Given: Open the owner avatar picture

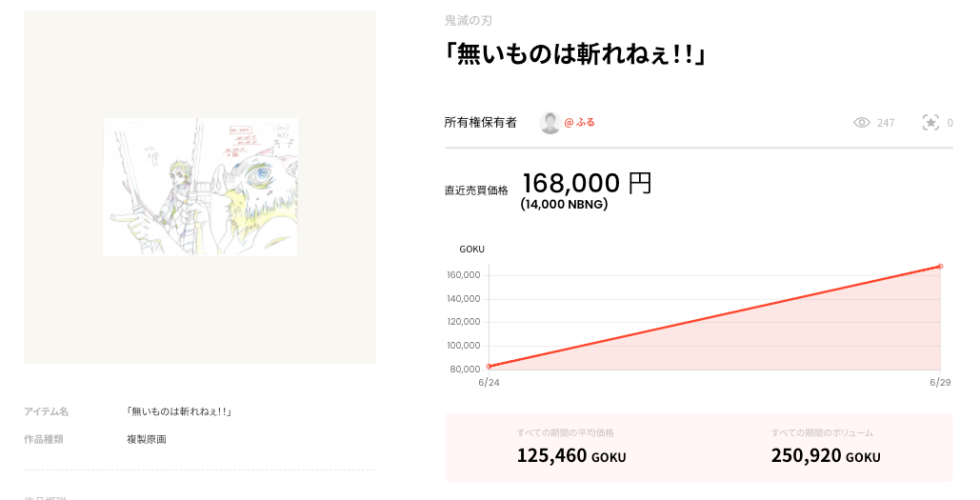Looking at the screenshot, I should (550, 123).
